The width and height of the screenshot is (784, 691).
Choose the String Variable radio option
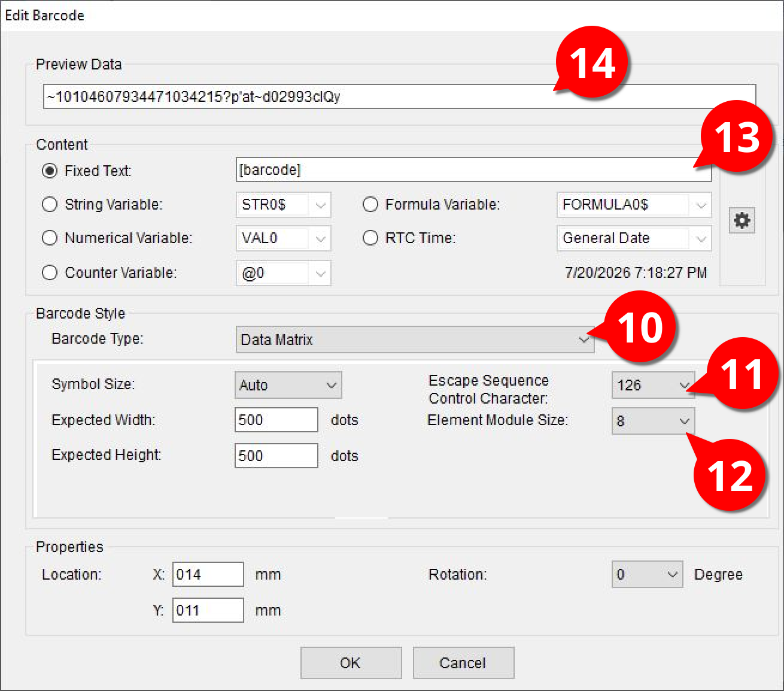click(x=50, y=204)
